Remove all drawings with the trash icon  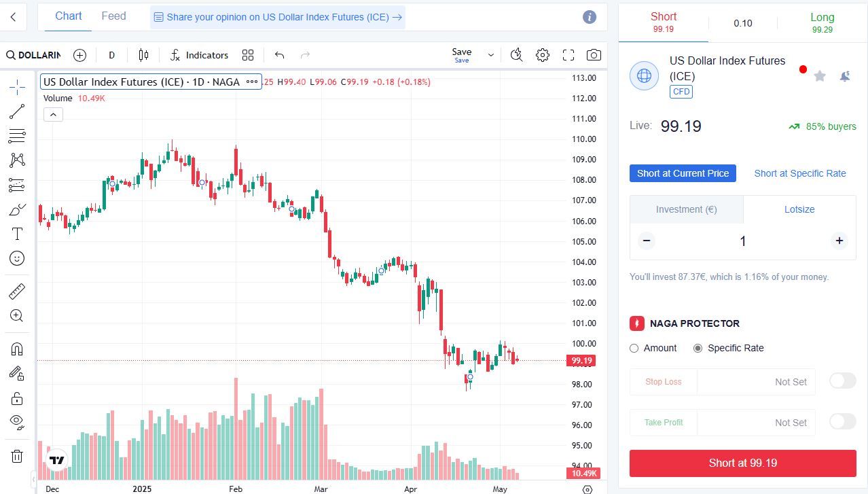pyautogui.click(x=16, y=456)
